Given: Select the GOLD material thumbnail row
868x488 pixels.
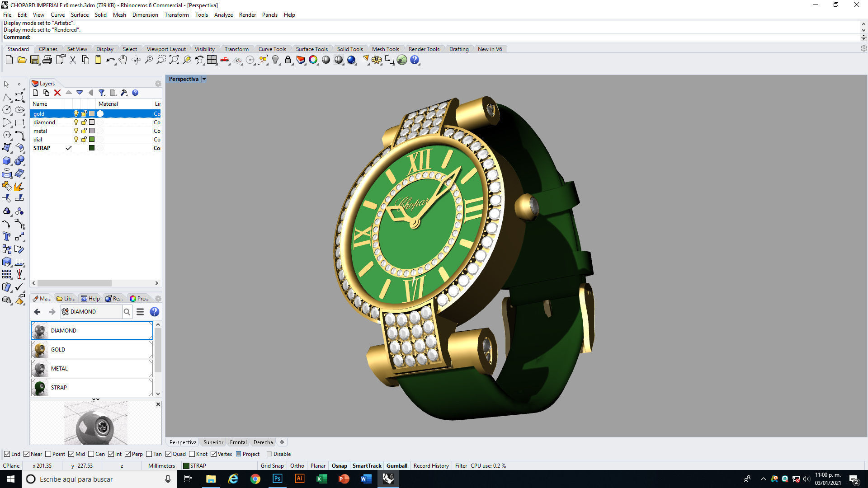Looking at the screenshot, I should (92, 350).
